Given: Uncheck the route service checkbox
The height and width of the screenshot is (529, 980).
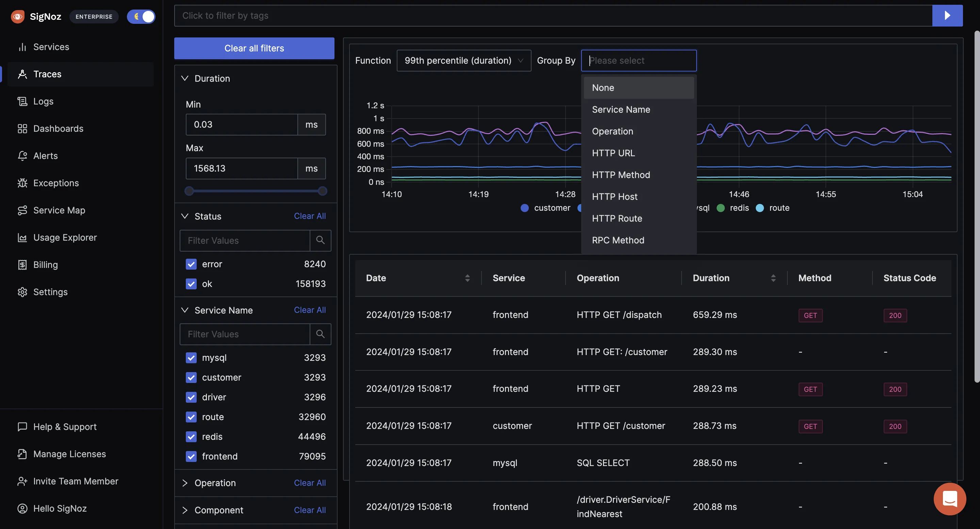Looking at the screenshot, I should click(191, 417).
